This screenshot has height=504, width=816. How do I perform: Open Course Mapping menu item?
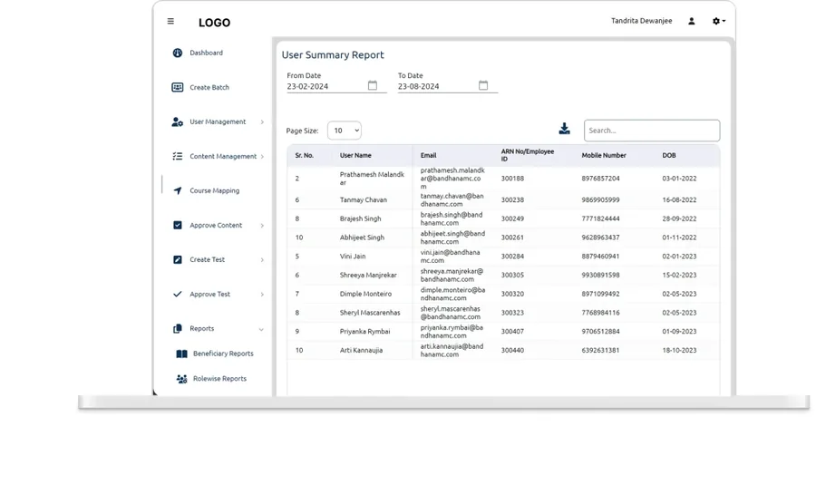click(x=214, y=191)
